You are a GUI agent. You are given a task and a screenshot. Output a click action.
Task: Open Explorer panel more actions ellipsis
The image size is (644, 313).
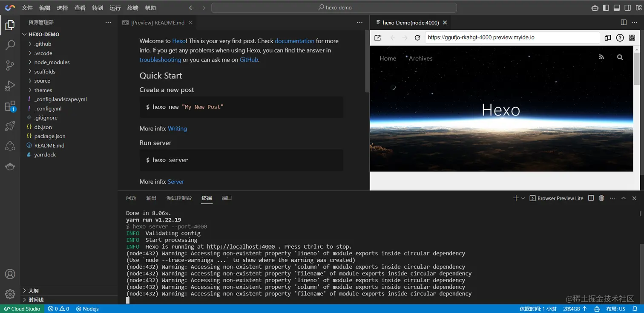pos(108,23)
